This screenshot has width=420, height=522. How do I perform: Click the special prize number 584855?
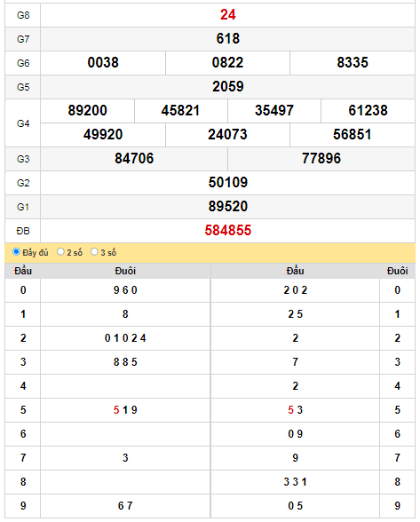[228, 231]
